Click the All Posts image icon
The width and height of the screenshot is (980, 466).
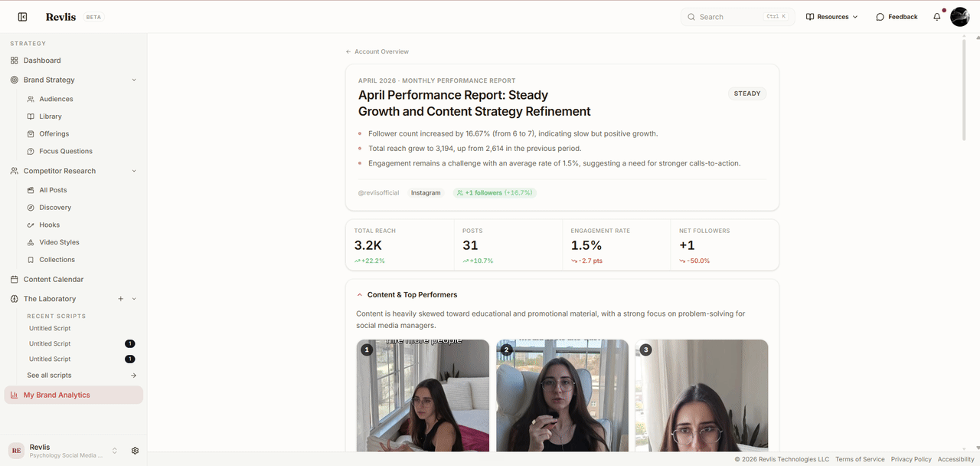tap(31, 190)
